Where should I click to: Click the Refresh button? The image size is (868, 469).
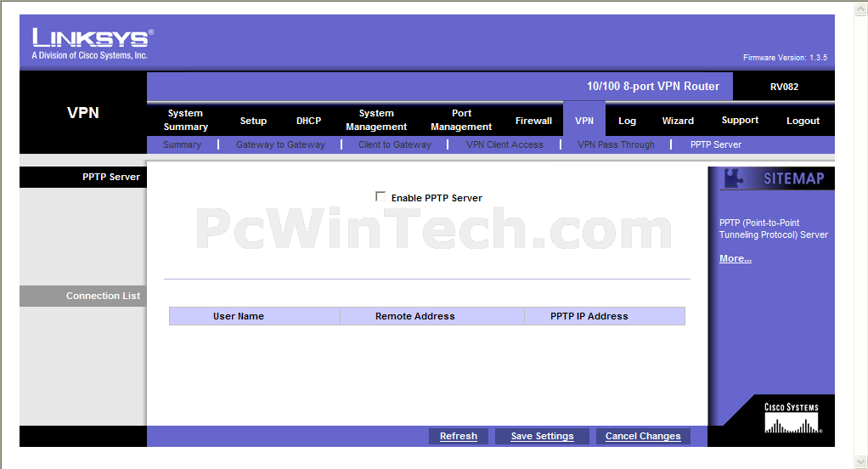[x=459, y=437]
